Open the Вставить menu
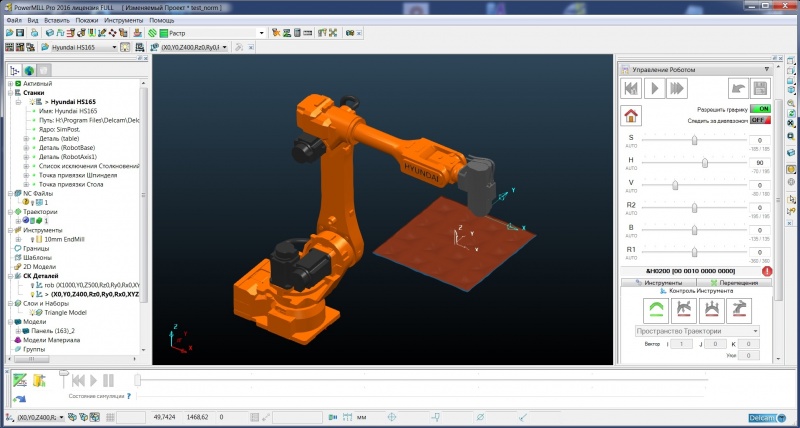The width and height of the screenshot is (800, 428). 57,20
